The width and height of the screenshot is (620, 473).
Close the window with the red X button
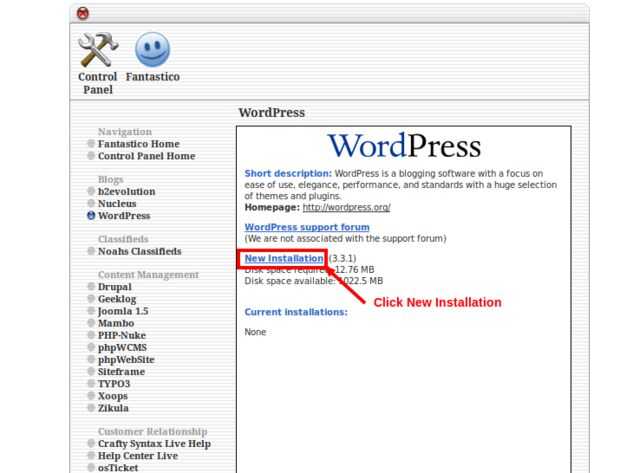pyautogui.click(x=83, y=13)
